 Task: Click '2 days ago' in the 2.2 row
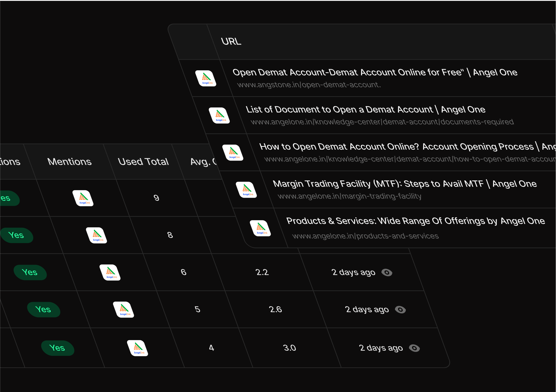353,272
